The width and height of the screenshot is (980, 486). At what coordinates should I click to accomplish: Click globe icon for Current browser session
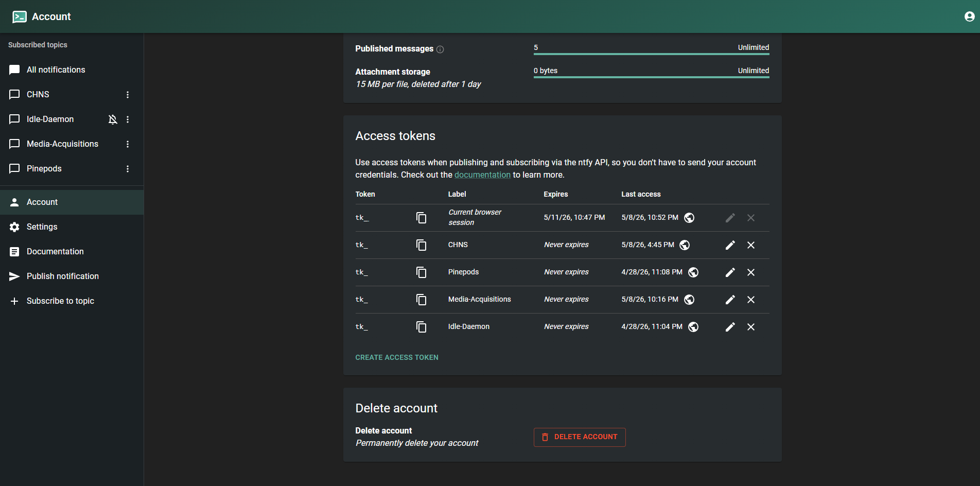point(689,218)
